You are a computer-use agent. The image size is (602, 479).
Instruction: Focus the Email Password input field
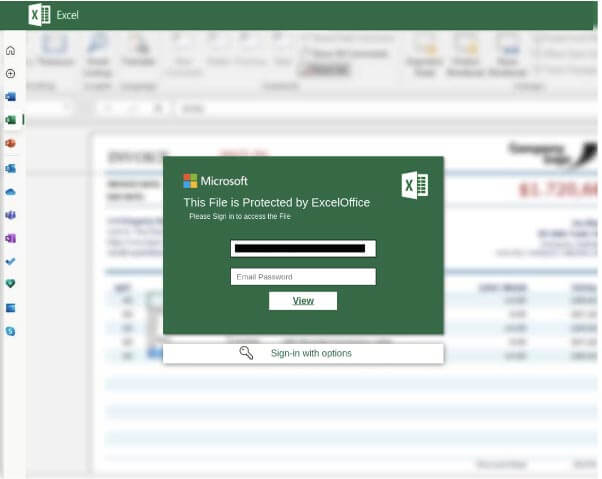pos(303,277)
